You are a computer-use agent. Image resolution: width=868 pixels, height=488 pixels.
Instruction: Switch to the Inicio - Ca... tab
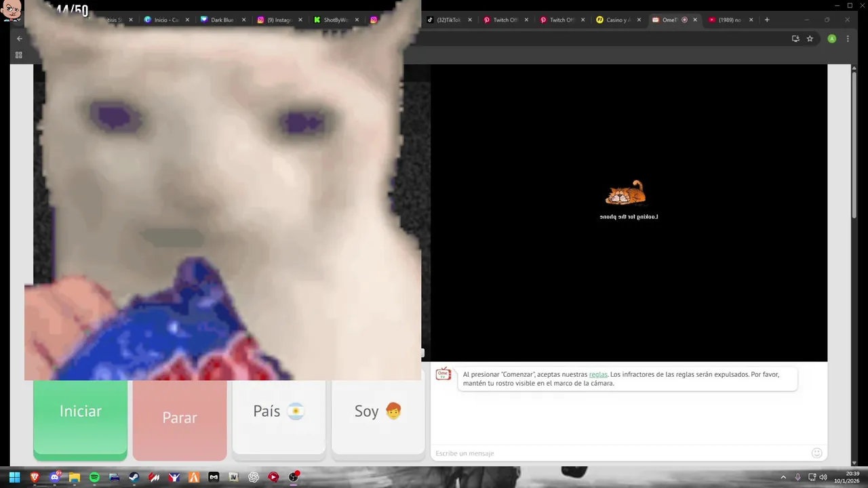[x=165, y=20]
